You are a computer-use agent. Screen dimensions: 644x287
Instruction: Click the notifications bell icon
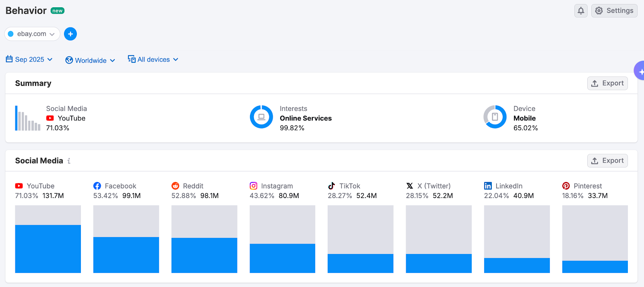click(580, 11)
